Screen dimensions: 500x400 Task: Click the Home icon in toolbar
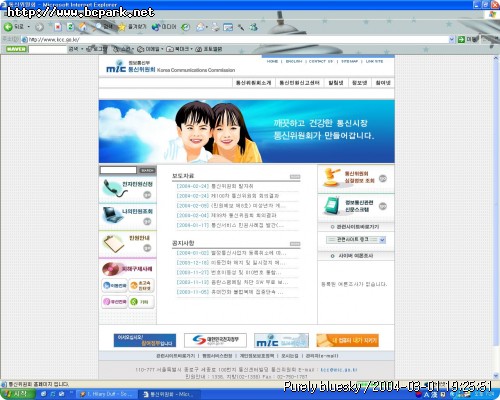[83, 27]
